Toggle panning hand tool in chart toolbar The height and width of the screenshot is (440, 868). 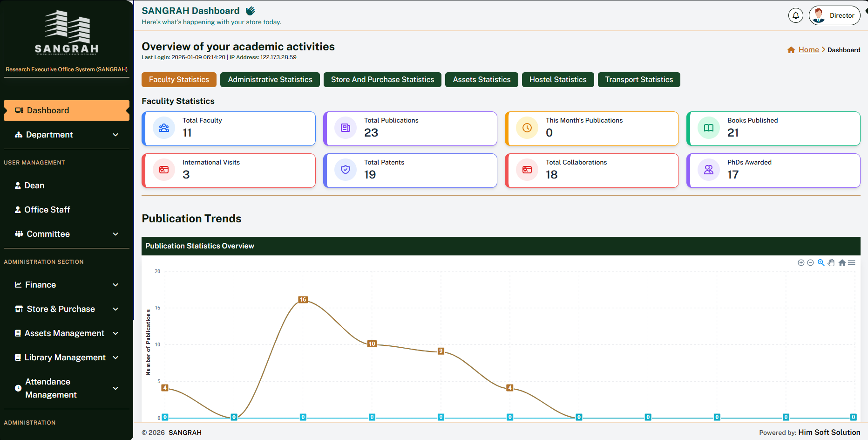tap(831, 263)
